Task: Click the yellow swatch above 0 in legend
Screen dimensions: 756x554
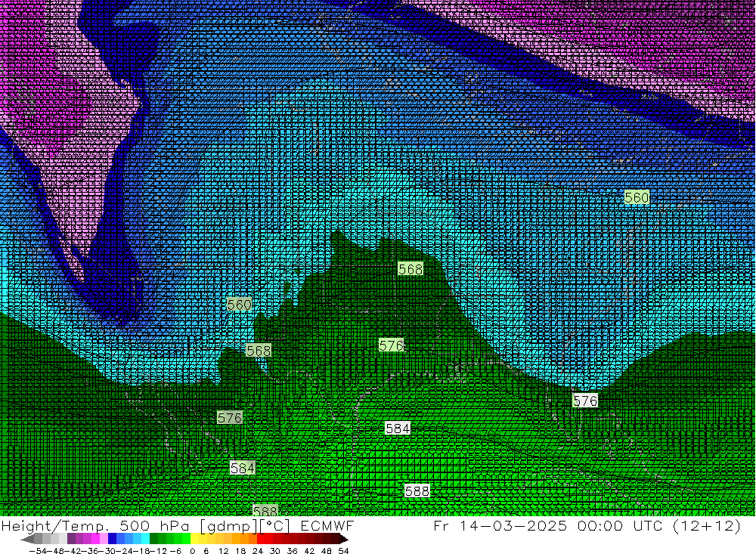Action: pyautogui.click(x=195, y=539)
